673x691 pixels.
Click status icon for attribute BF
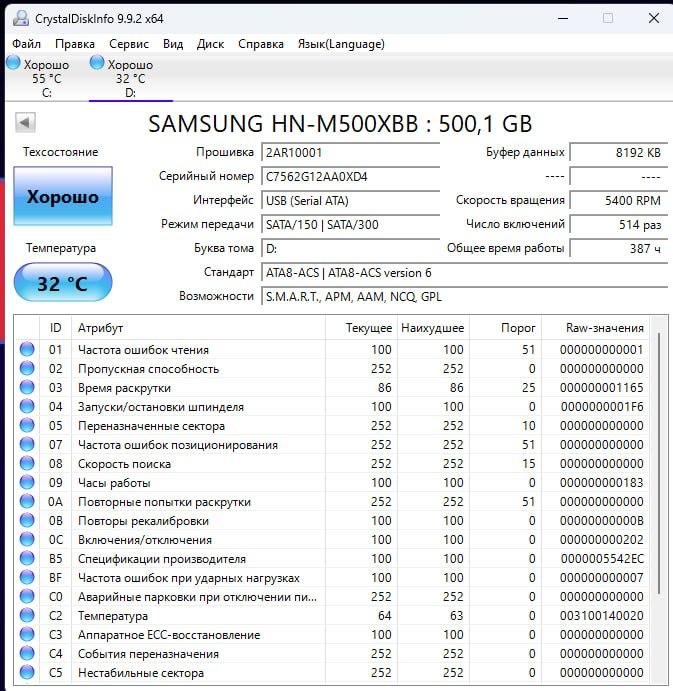pyautogui.click(x=27, y=577)
